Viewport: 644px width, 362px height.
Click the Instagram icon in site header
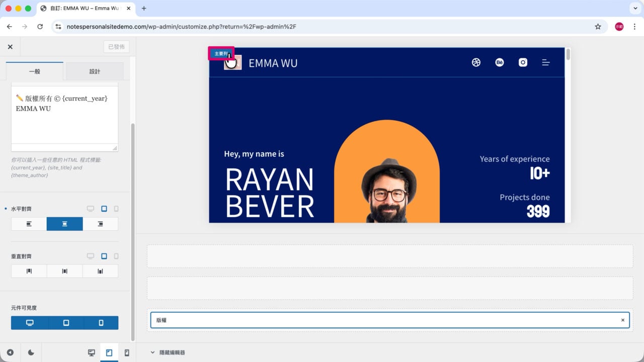pyautogui.click(x=523, y=62)
